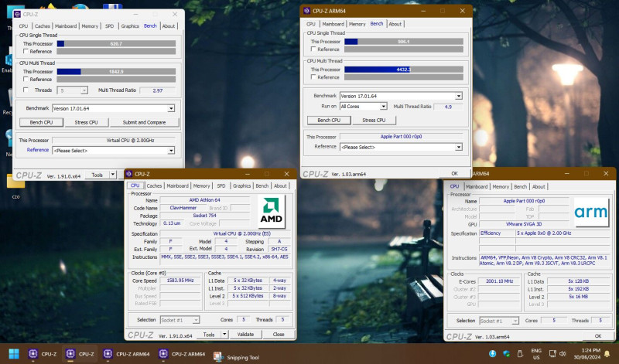Switch to CPU tab in ARM64 Bench window
This screenshot has height=364, width=619.
click(x=311, y=24)
